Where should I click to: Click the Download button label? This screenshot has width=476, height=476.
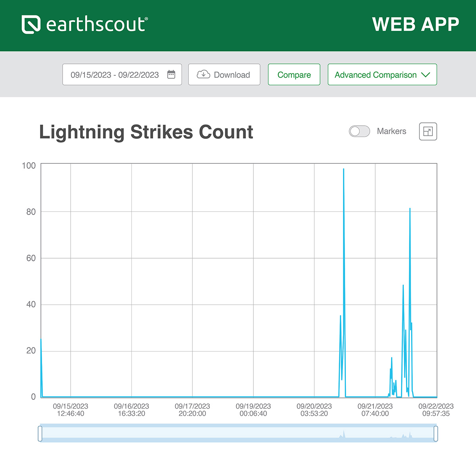232,75
